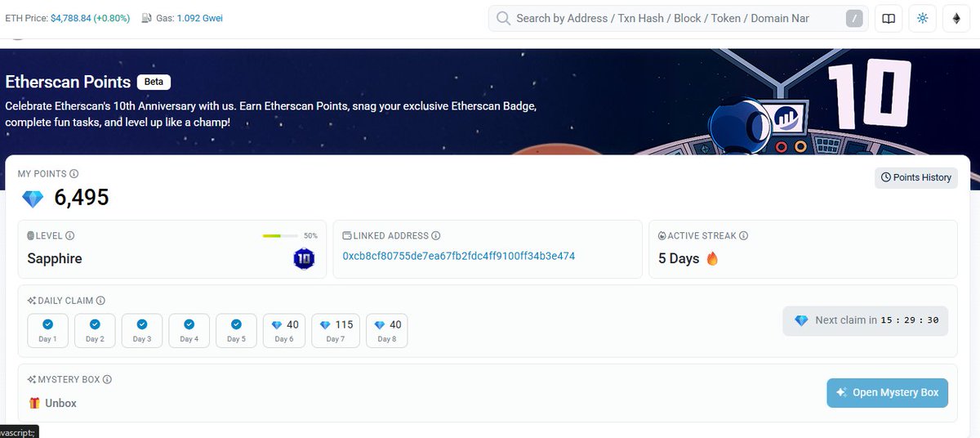Click the Day 3 claimed checkmark

[x=142, y=324]
